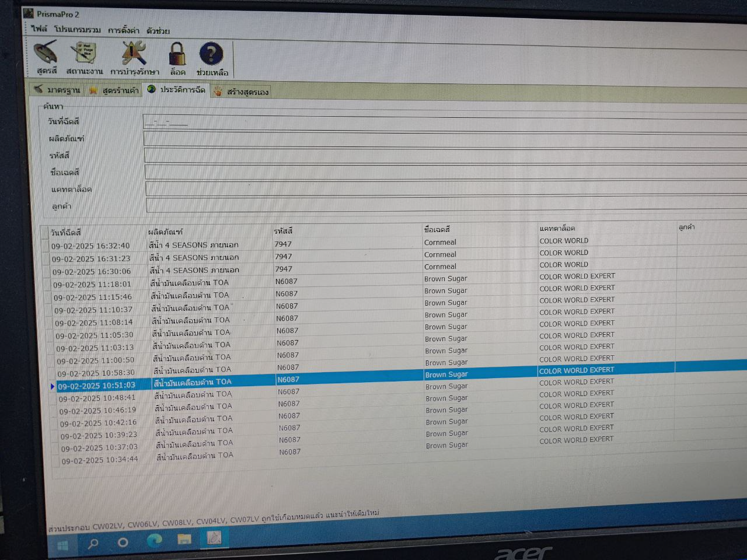Open File Explorer from taskbar
747x560 pixels.
[x=184, y=538]
